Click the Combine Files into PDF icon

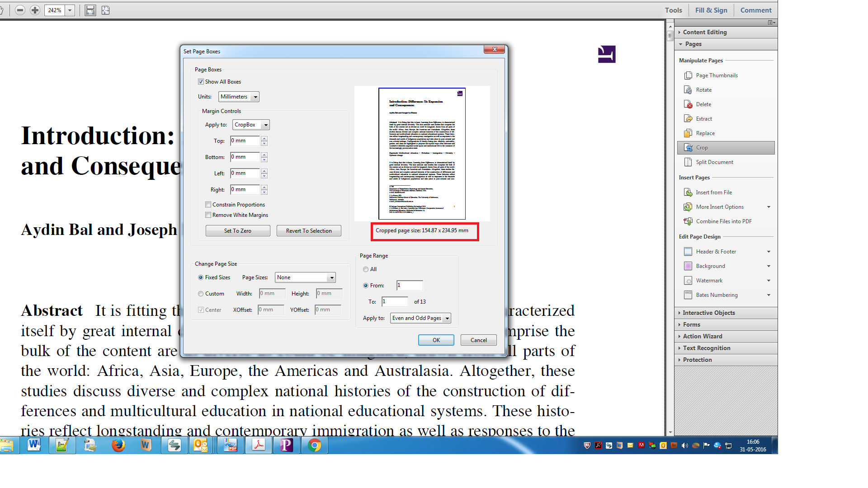(688, 221)
